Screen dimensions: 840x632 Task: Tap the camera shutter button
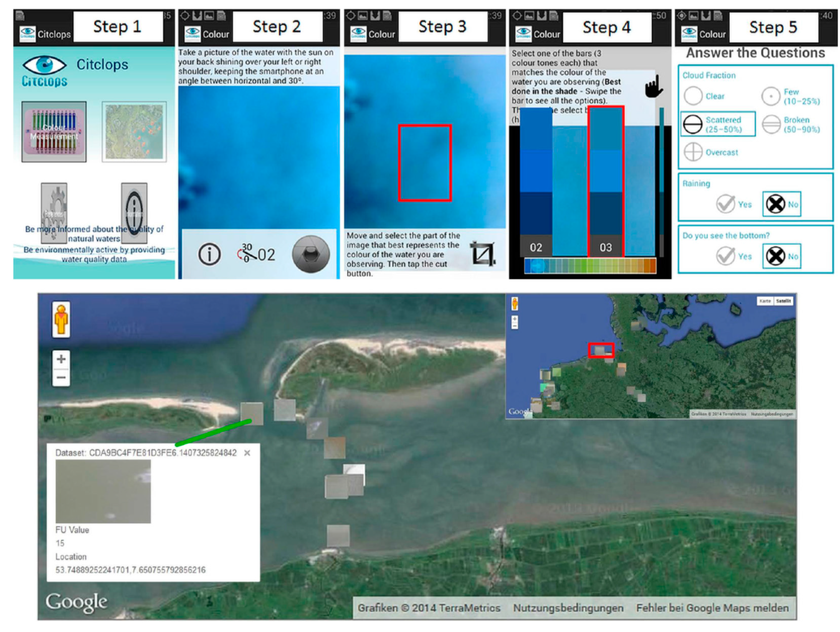click(x=311, y=254)
